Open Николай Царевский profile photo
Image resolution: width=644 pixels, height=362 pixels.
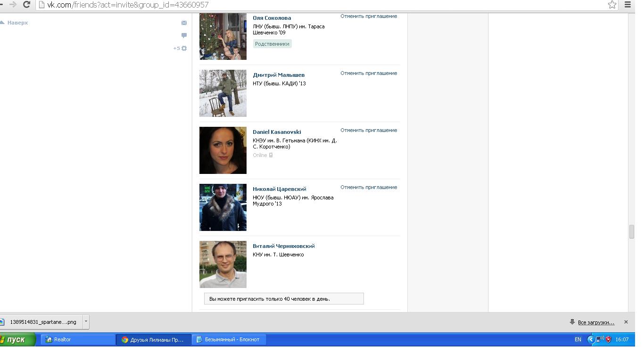click(x=223, y=207)
